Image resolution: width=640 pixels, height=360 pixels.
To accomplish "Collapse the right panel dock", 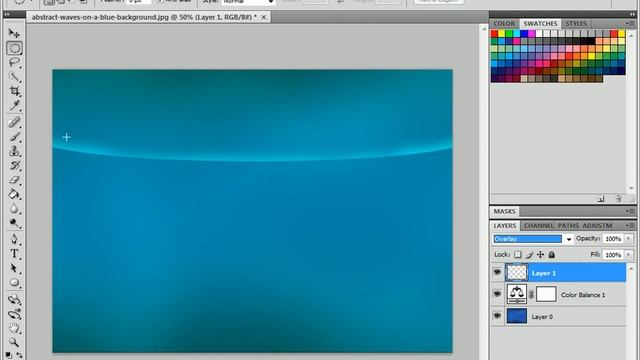I will 633,14.
